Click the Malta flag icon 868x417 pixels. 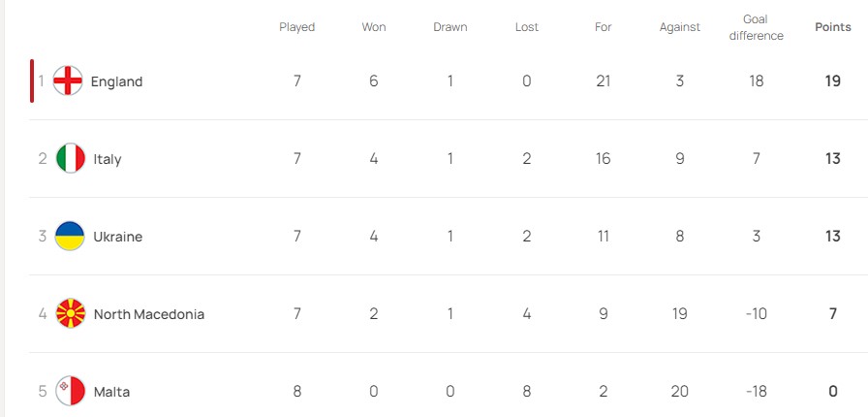[71, 392]
